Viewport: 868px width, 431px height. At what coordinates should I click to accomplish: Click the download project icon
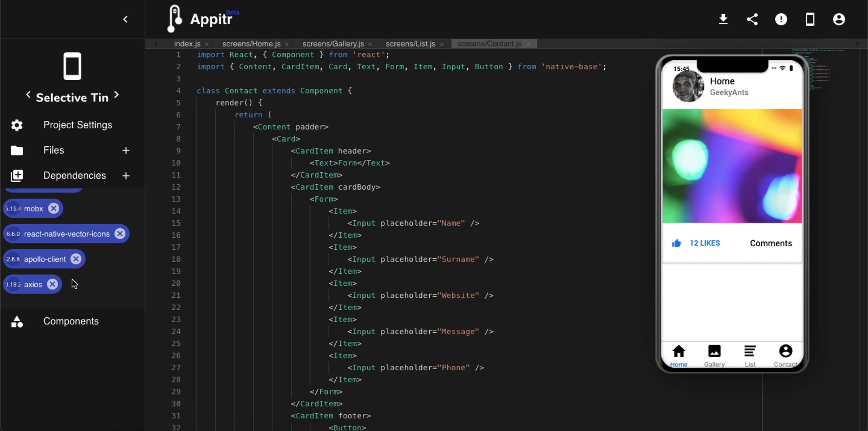(x=723, y=19)
